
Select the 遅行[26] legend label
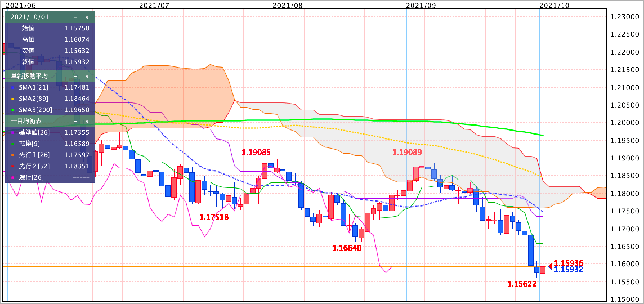pyautogui.click(x=31, y=178)
